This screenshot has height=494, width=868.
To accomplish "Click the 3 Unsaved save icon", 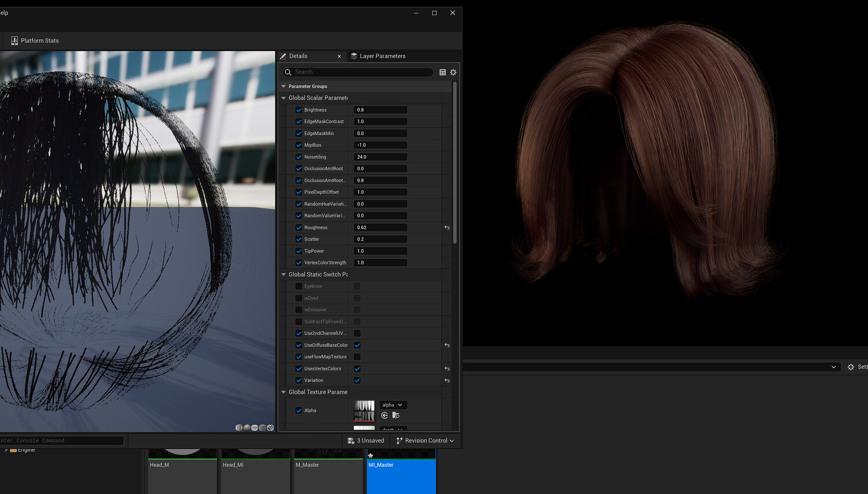I will 351,441.
